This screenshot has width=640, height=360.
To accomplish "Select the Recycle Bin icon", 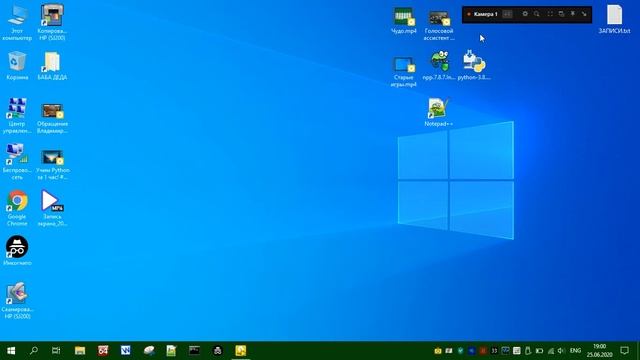I will click(17, 66).
